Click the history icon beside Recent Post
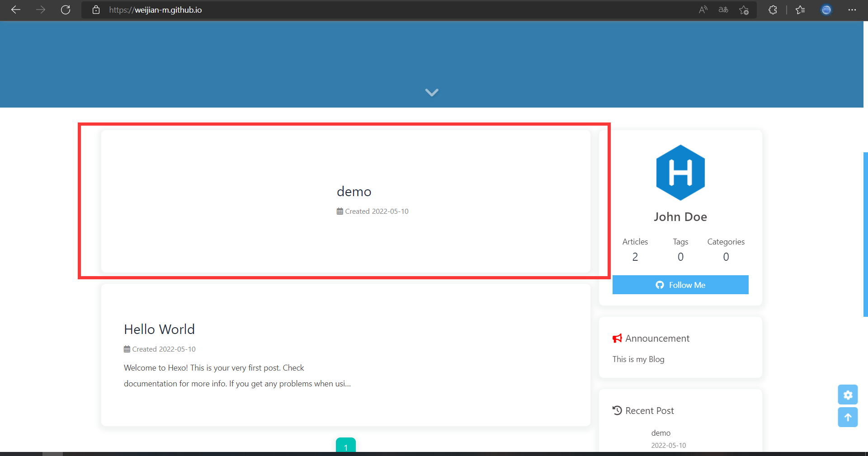The image size is (868, 456). (617, 410)
